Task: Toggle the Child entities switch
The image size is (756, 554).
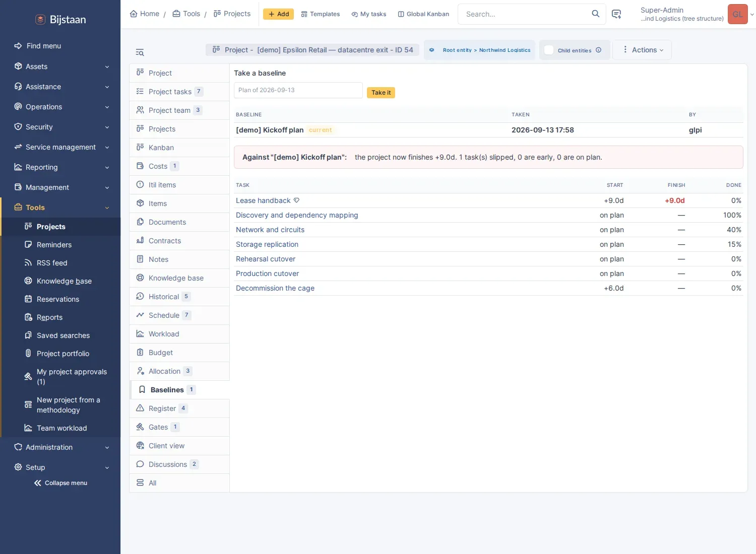Action: 549,50
